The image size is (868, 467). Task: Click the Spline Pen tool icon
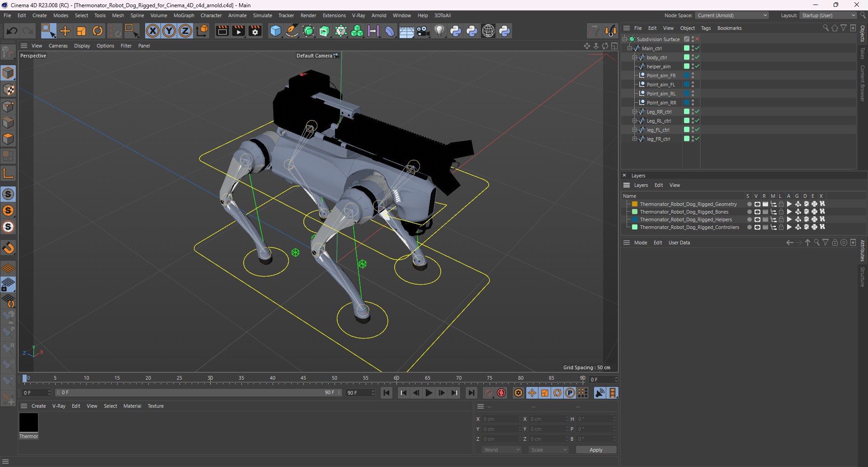pyautogui.click(x=292, y=31)
